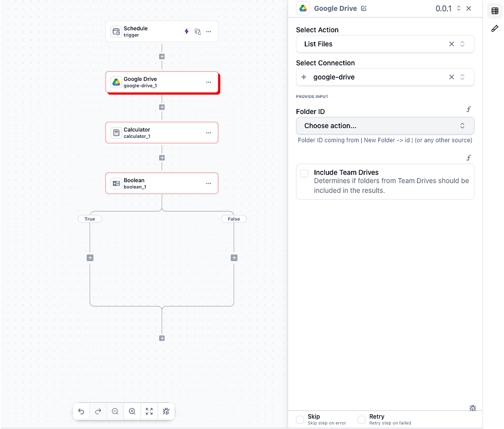Open the Calculator node three-dot menu
This screenshot has height=429, width=504.
pos(208,133)
